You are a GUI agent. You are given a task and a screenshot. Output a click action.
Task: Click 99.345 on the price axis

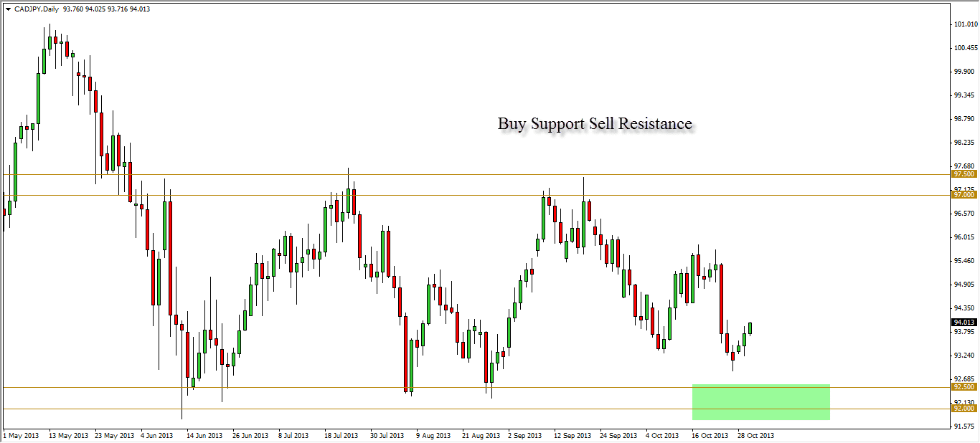pos(964,95)
